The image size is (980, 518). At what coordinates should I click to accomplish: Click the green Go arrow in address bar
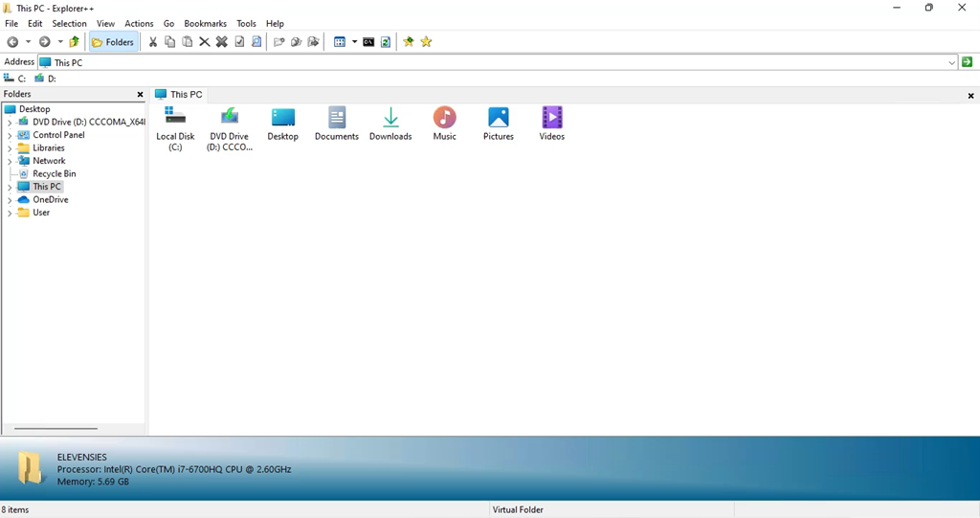[968, 62]
